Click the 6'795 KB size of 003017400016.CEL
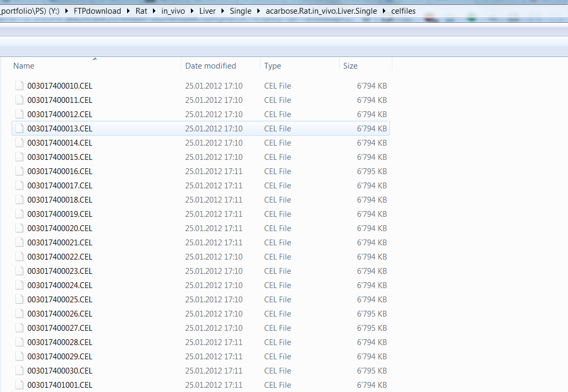Image resolution: width=568 pixels, height=392 pixels. click(x=372, y=171)
